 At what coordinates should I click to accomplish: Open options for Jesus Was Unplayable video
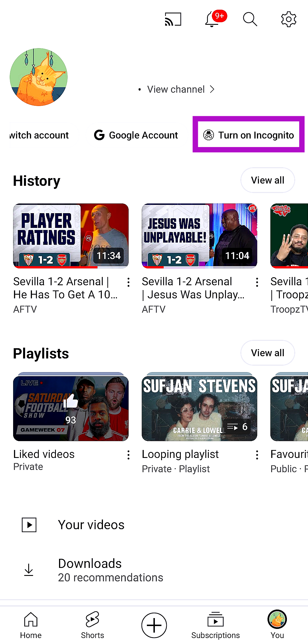[257, 282]
